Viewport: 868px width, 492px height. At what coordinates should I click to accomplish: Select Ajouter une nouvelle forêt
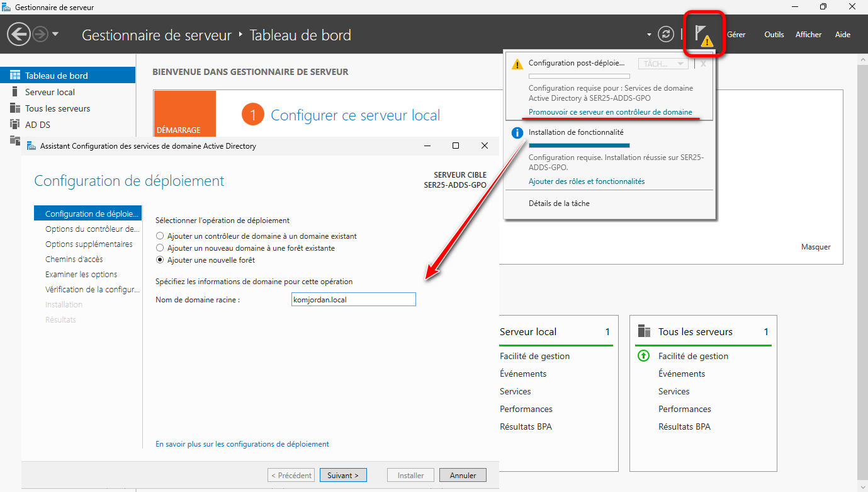(x=205, y=260)
